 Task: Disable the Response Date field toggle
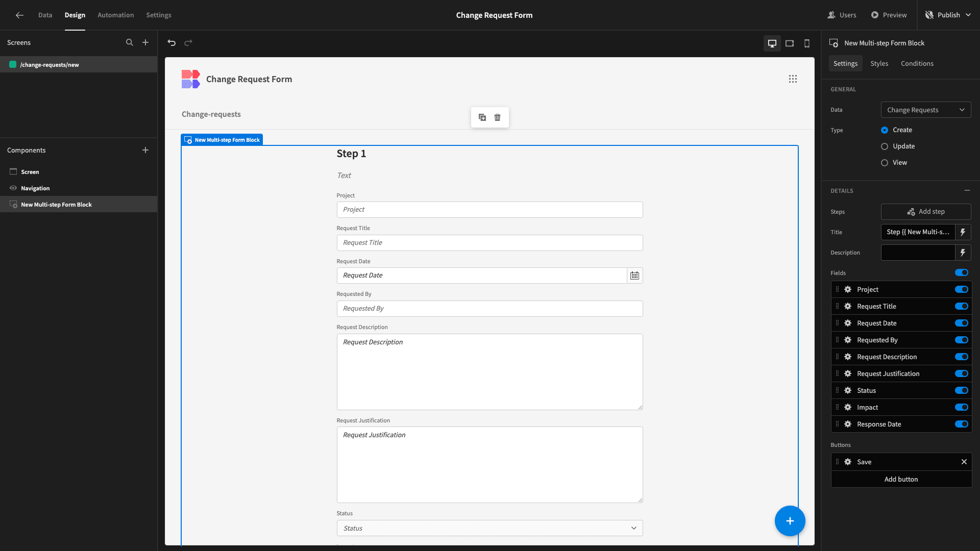[962, 424]
